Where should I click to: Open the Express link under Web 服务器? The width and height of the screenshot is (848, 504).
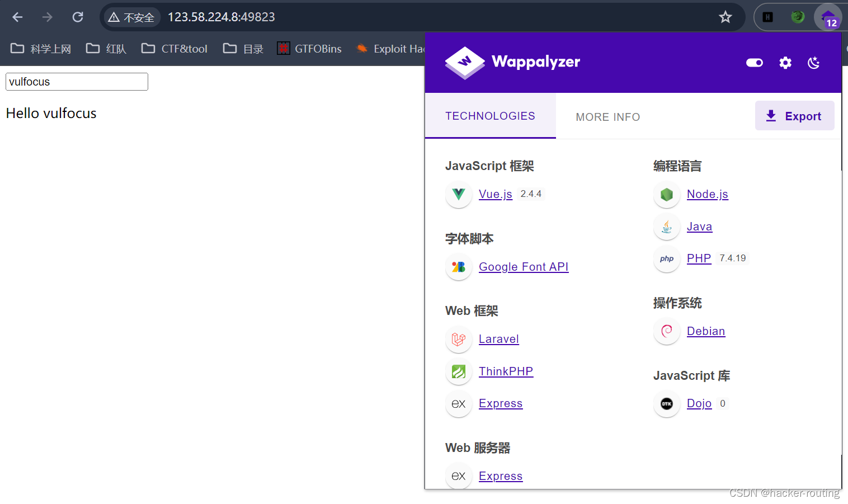(501, 476)
